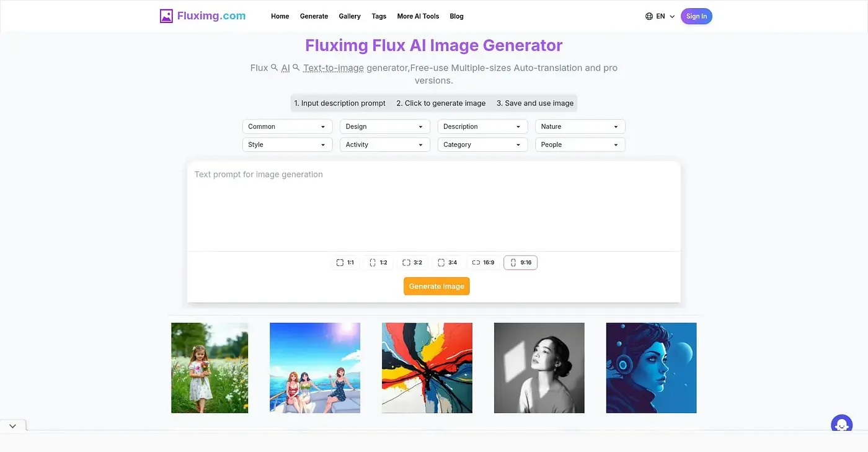
Task: Open the chat support bubble icon
Action: tap(841, 425)
